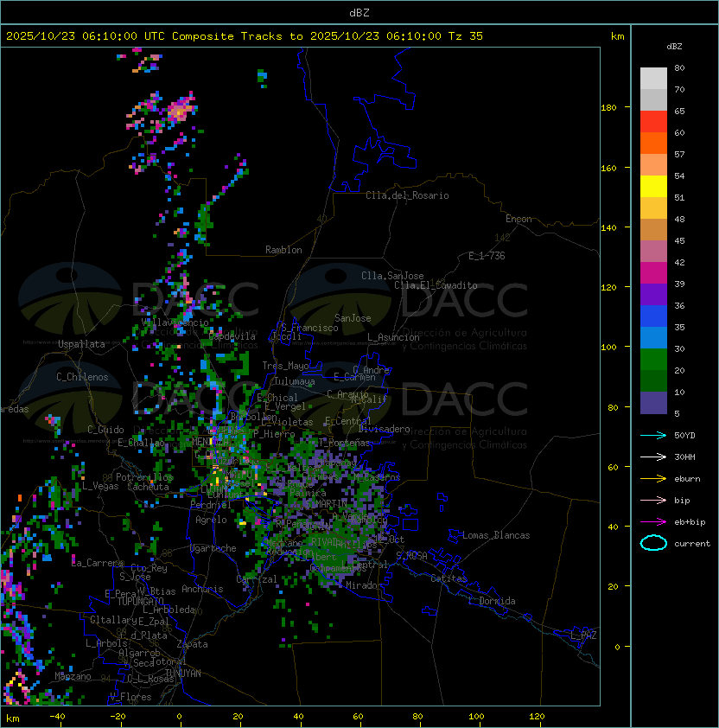Click the dBZ title at top center

click(x=359, y=13)
